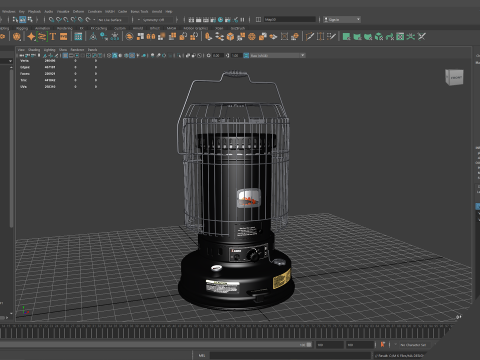Image resolution: width=480 pixels, height=360 pixels.
Task: Click the Insert Edge Loop shelf icon
Action: (320, 37)
